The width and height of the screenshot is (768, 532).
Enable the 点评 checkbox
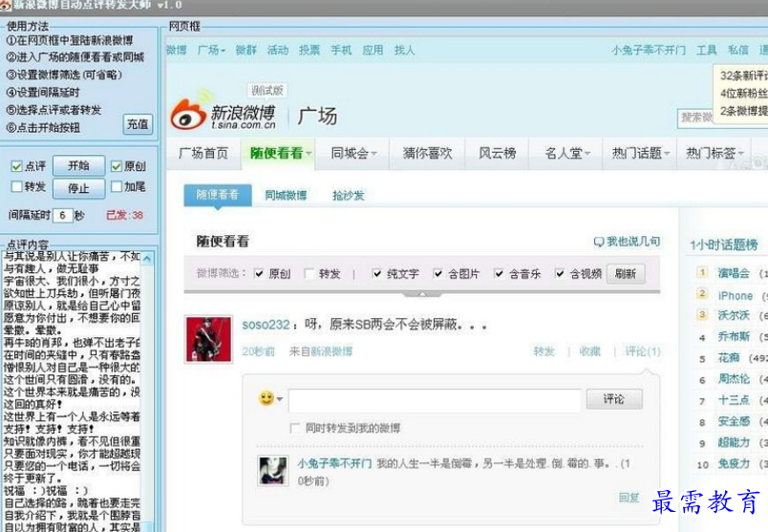(x=16, y=166)
